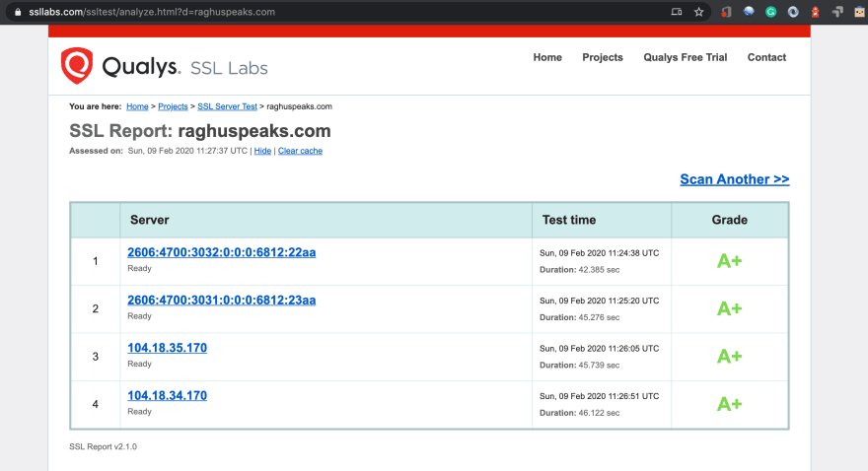Open the Office extension icon
The width and height of the screenshot is (868, 471).
pyautogui.click(x=726, y=12)
